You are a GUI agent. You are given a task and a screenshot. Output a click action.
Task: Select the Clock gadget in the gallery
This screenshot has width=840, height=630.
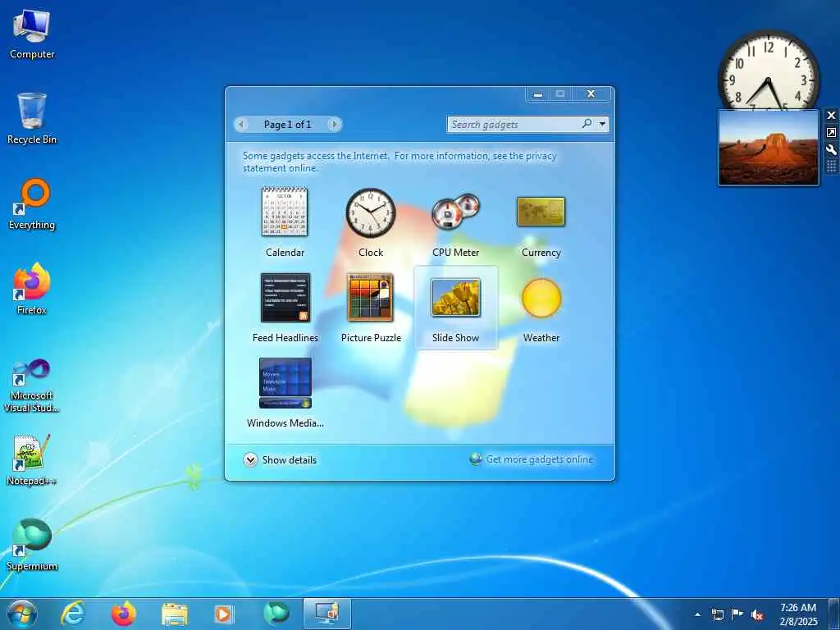pyautogui.click(x=370, y=212)
